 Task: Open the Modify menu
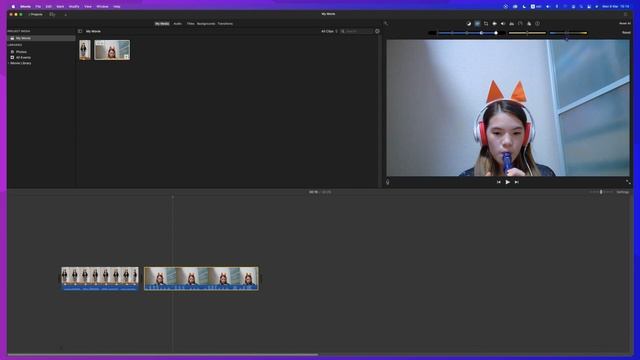click(74, 7)
